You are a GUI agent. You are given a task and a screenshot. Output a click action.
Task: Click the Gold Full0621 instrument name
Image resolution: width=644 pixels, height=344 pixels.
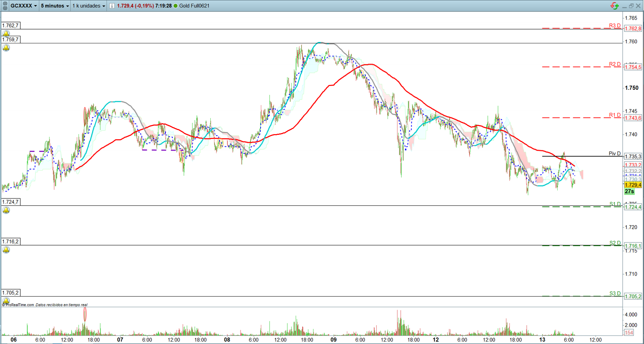pyautogui.click(x=194, y=6)
